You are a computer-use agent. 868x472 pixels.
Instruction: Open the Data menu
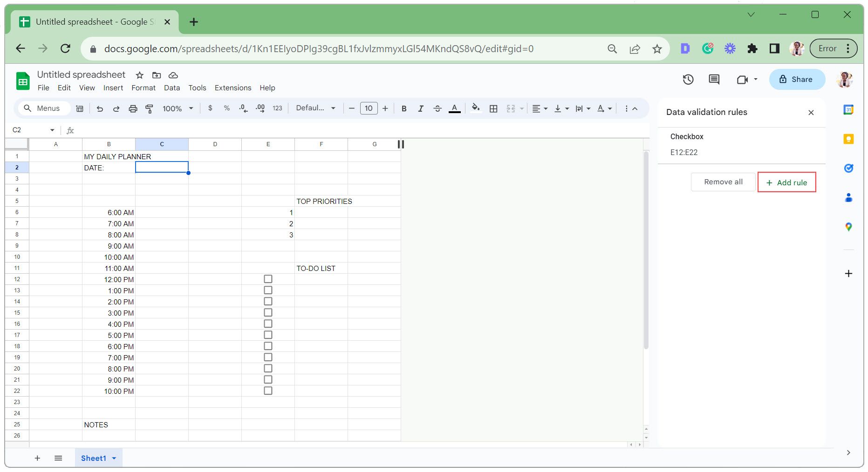pyautogui.click(x=171, y=88)
